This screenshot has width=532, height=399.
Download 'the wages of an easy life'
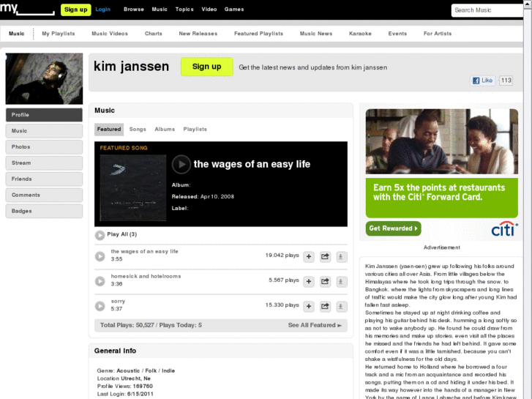341,257
